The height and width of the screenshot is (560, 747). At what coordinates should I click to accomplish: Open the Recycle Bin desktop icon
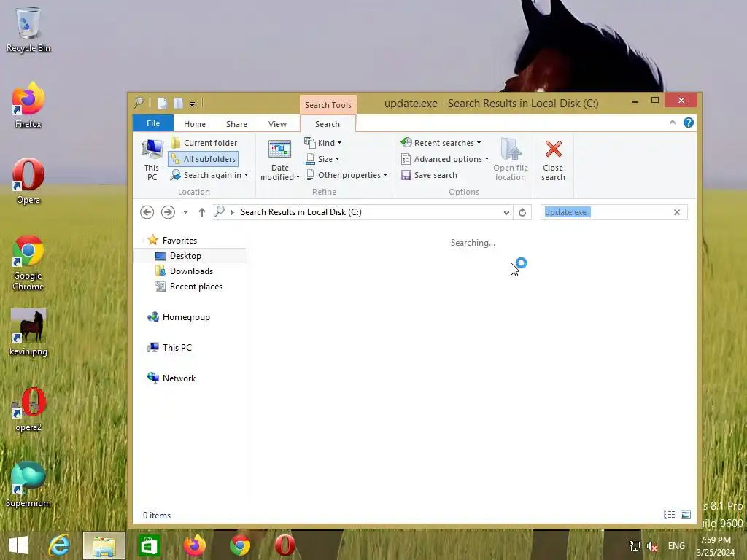click(28, 29)
